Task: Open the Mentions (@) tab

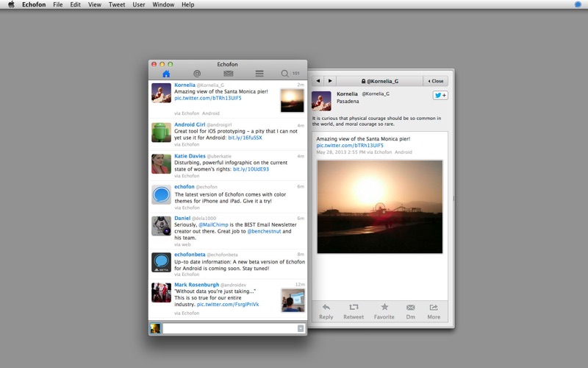Action: (x=197, y=74)
